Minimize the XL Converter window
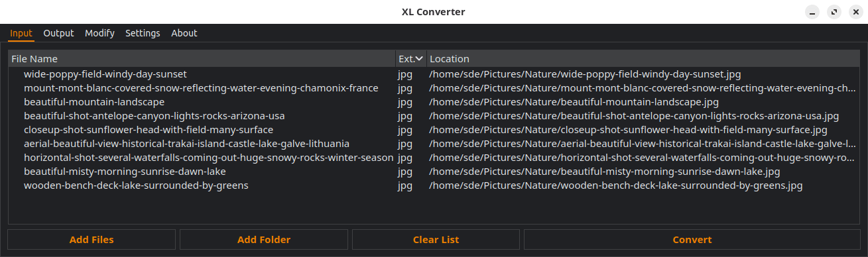 (x=812, y=12)
